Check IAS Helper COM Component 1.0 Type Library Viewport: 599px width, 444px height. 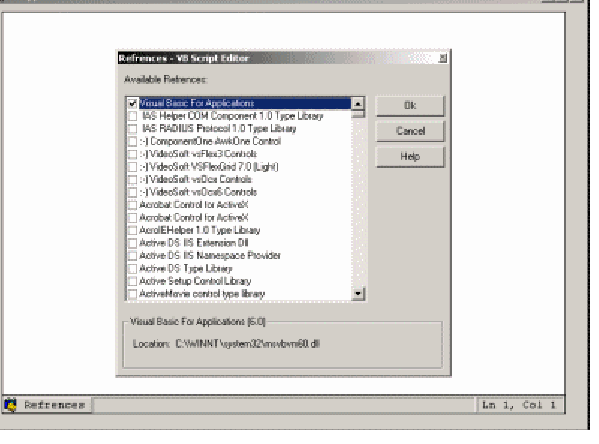pyautogui.click(x=133, y=116)
